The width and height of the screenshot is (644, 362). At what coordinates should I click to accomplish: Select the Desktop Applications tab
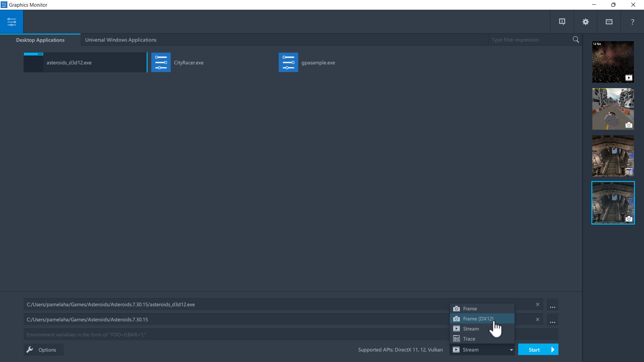40,40
